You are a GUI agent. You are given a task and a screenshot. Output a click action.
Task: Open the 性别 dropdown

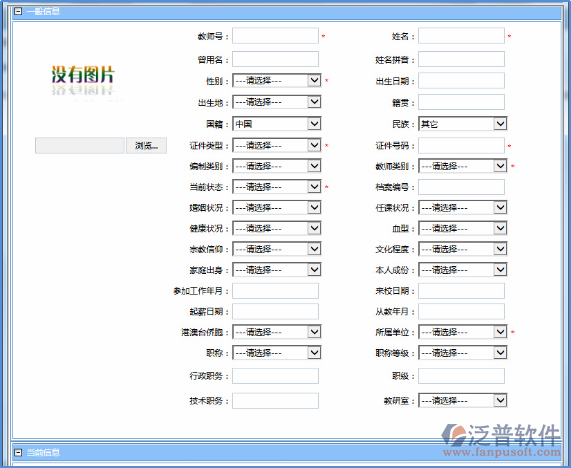click(277, 80)
